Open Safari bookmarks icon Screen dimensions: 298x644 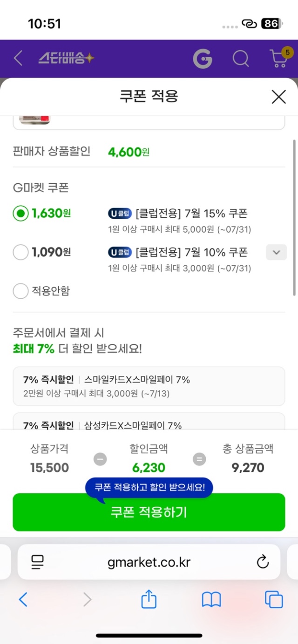[211, 600]
